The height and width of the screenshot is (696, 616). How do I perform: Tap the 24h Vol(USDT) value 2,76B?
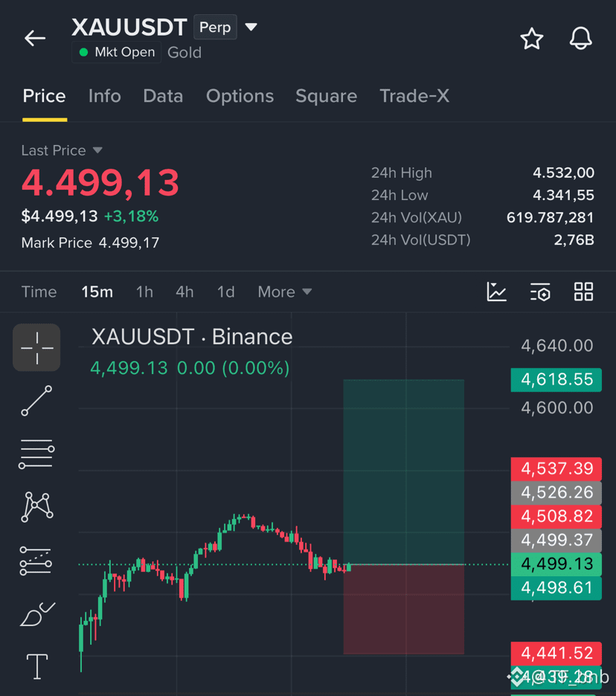pyautogui.click(x=574, y=240)
